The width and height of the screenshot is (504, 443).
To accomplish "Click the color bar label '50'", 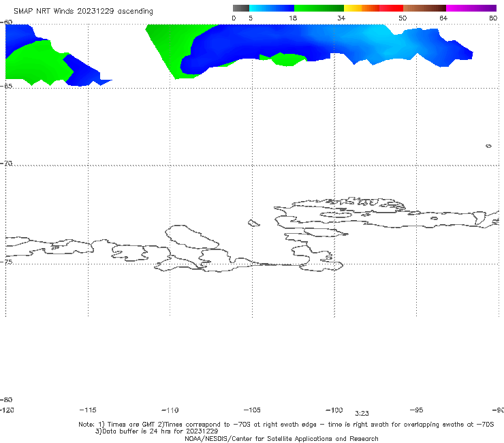I will pos(403,18).
